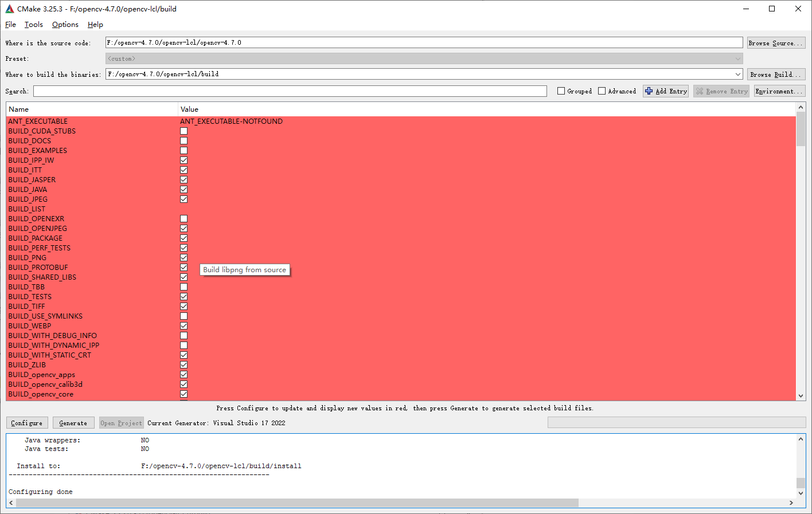Click inside the Search field
The height and width of the screenshot is (514, 812).
click(x=287, y=91)
